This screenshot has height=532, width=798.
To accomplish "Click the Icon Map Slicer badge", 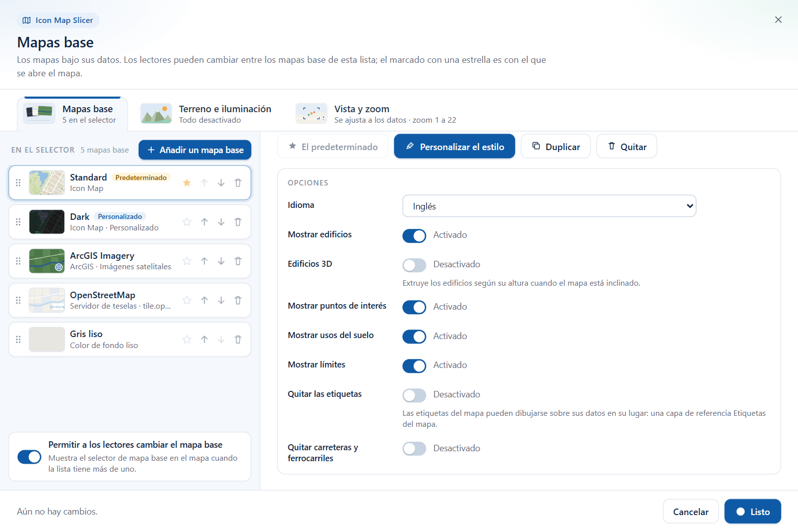I will 58,20.
